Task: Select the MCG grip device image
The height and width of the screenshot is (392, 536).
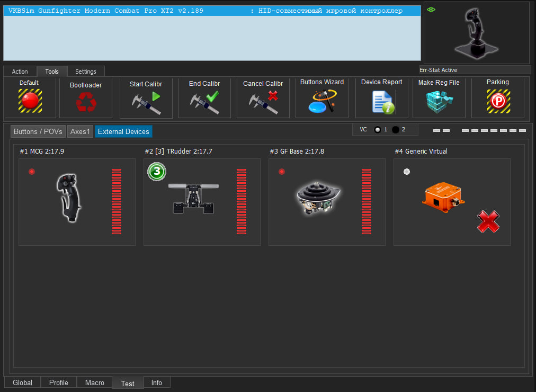Action: [x=69, y=198]
